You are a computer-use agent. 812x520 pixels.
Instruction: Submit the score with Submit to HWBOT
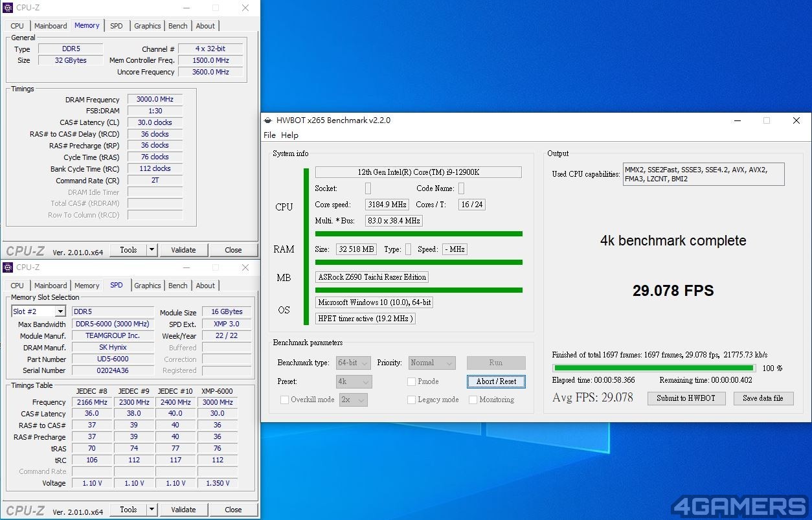pos(686,398)
